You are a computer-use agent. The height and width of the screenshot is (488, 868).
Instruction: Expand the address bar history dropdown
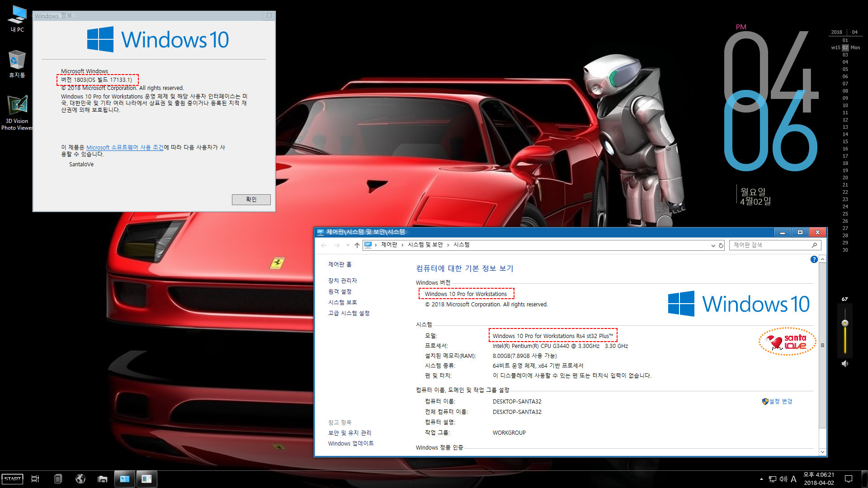pyautogui.click(x=713, y=245)
